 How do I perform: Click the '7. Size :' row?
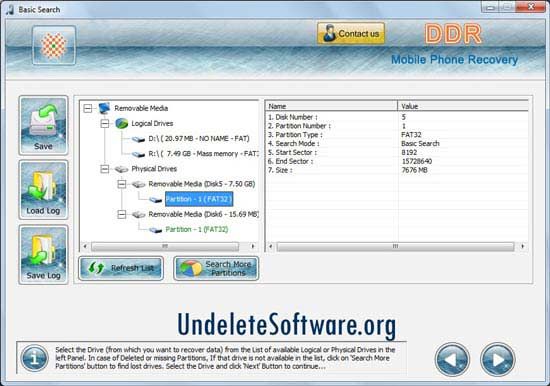(x=396, y=170)
